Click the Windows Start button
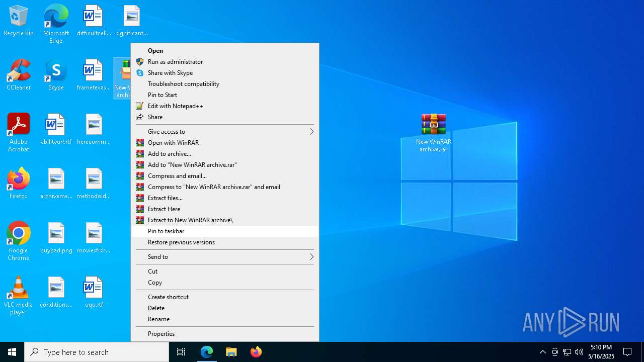This screenshot has height=362, width=644. (x=12, y=352)
